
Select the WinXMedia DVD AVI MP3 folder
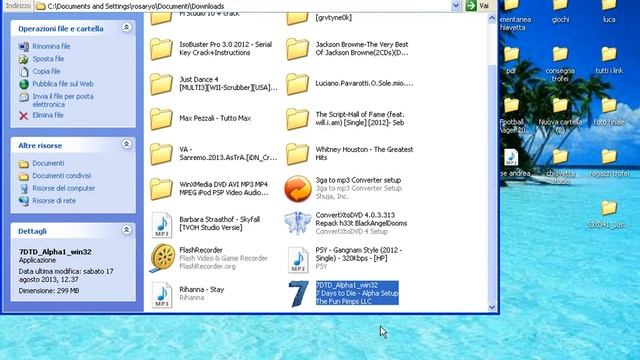(161, 189)
